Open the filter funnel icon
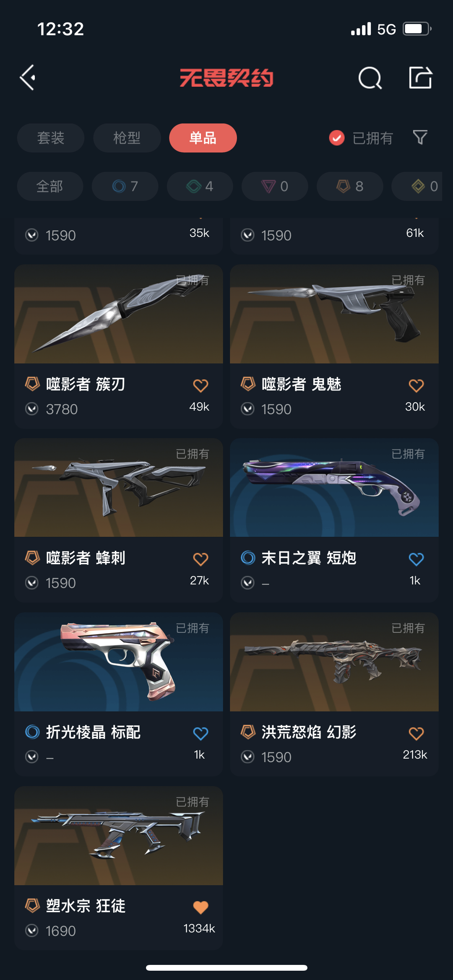Image resolution: width=453 pixels, height=980 pixels. [420, 138]
